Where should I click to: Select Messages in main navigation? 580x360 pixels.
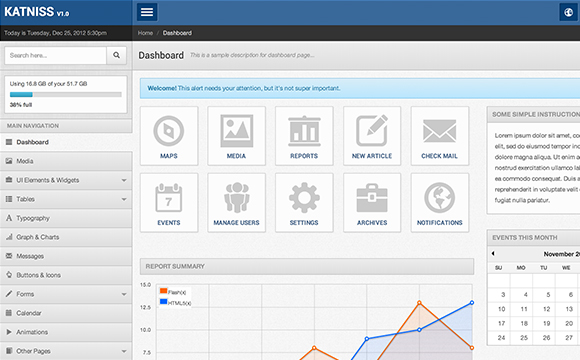66,256
